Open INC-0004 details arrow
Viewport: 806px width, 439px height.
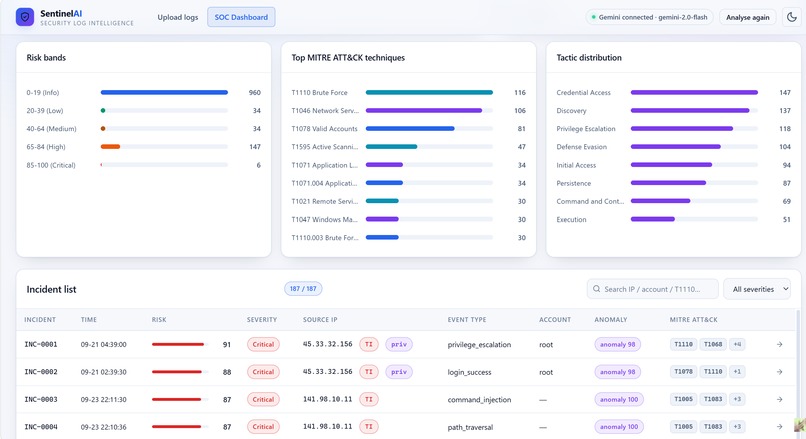coord(779,427)
